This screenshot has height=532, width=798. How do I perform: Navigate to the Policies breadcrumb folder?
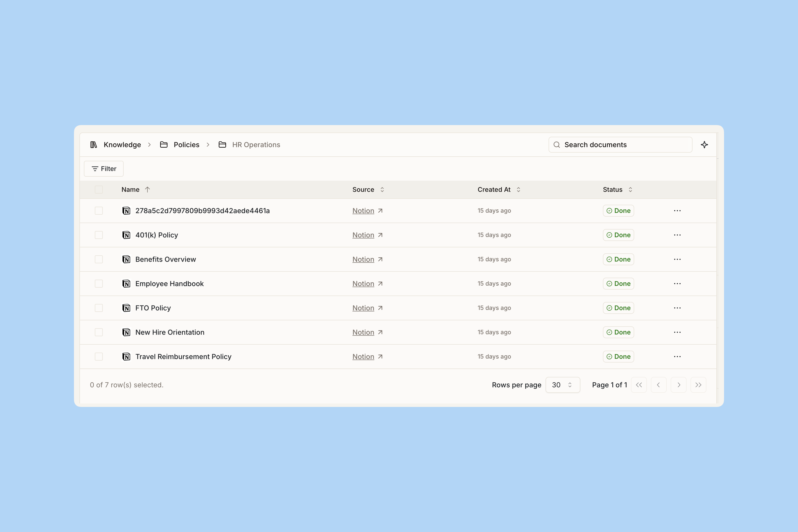point(186,145)
